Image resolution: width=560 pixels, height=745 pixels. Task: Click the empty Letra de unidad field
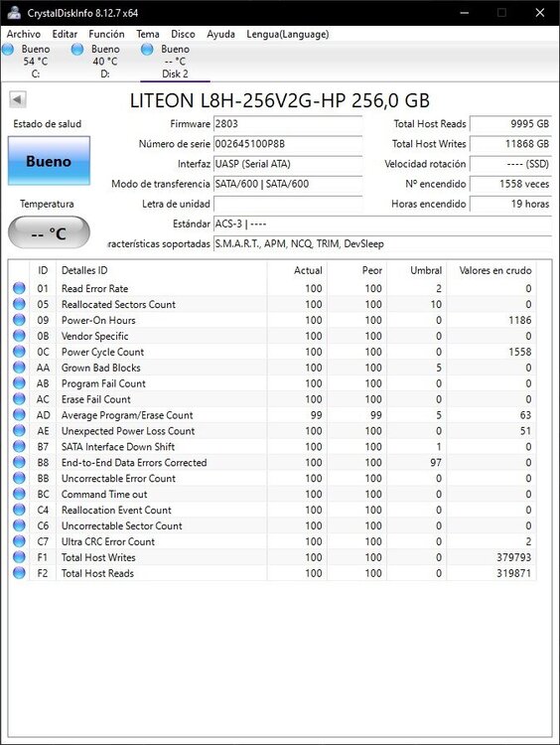[288, 204]
